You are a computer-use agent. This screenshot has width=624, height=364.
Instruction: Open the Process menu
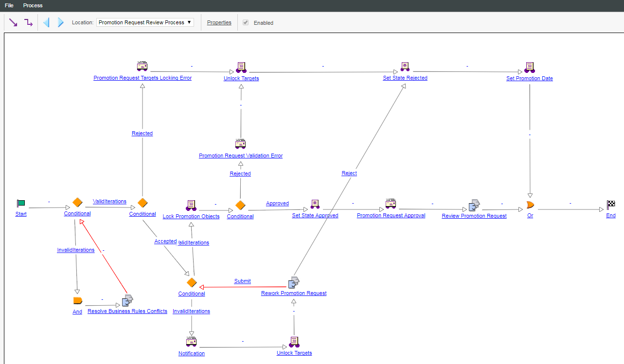click(x=33, y=5)
